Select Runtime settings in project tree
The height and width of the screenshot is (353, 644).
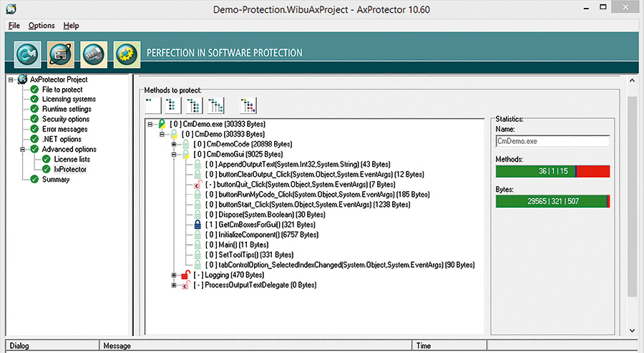point(67,109)
